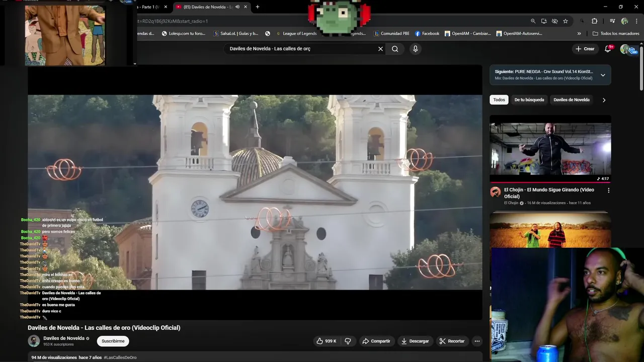Click the install app icon in address bar

click(544, 21)
